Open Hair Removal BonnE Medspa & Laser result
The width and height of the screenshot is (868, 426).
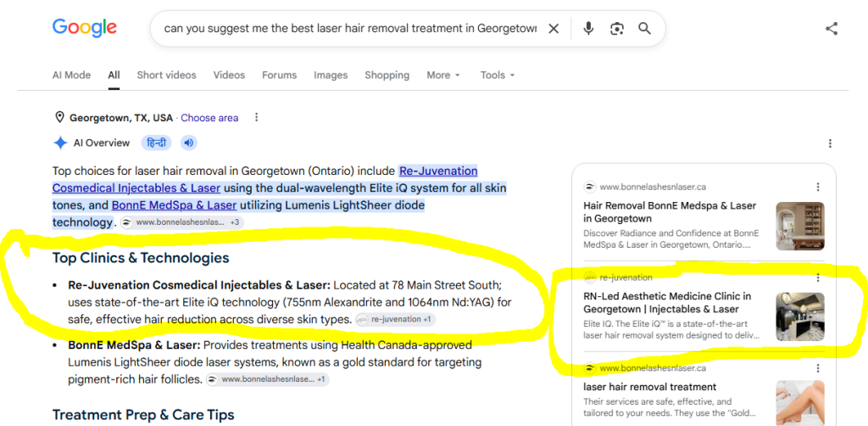670,211
